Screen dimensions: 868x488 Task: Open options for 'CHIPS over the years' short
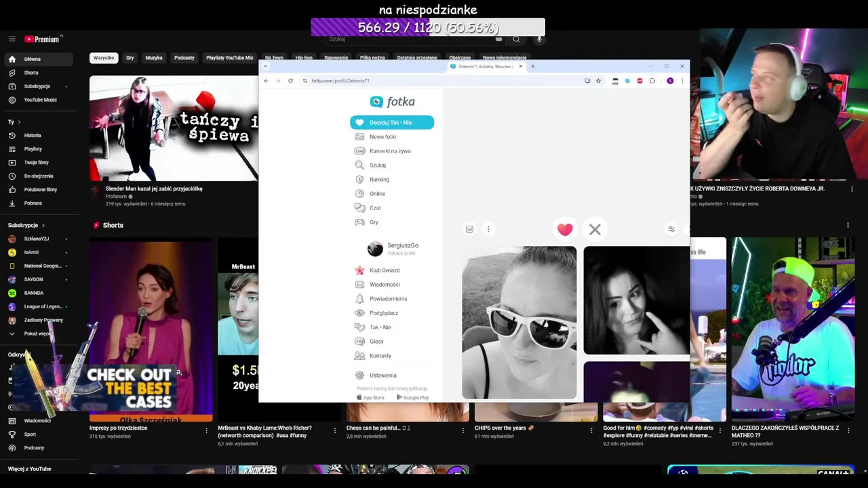591,430
